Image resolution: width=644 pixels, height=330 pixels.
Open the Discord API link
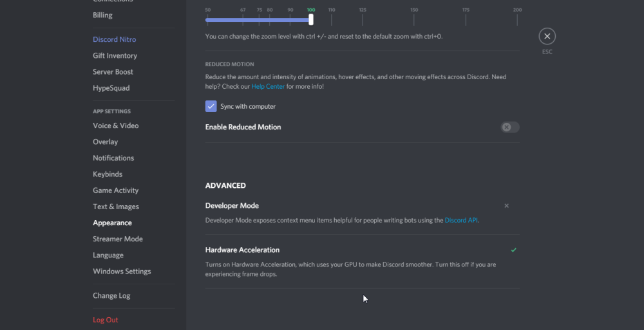(x=461, y=221)
